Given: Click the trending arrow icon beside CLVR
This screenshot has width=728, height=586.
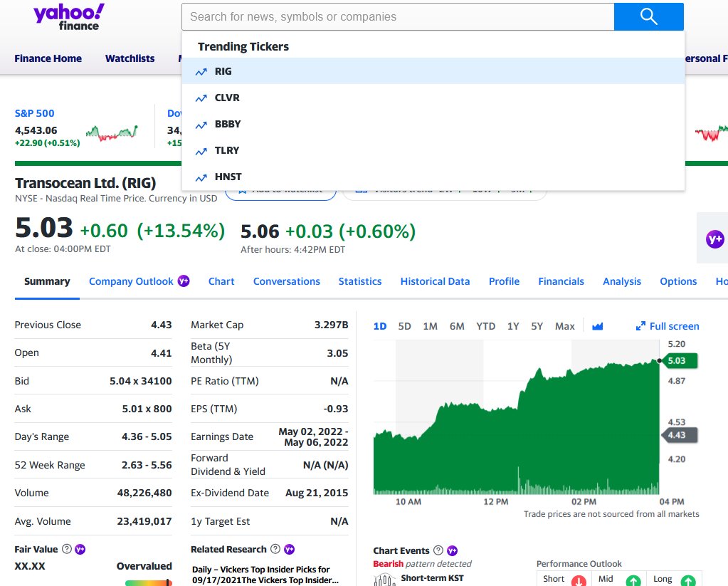Looking at the screenshot, I should tap(201, 98).
